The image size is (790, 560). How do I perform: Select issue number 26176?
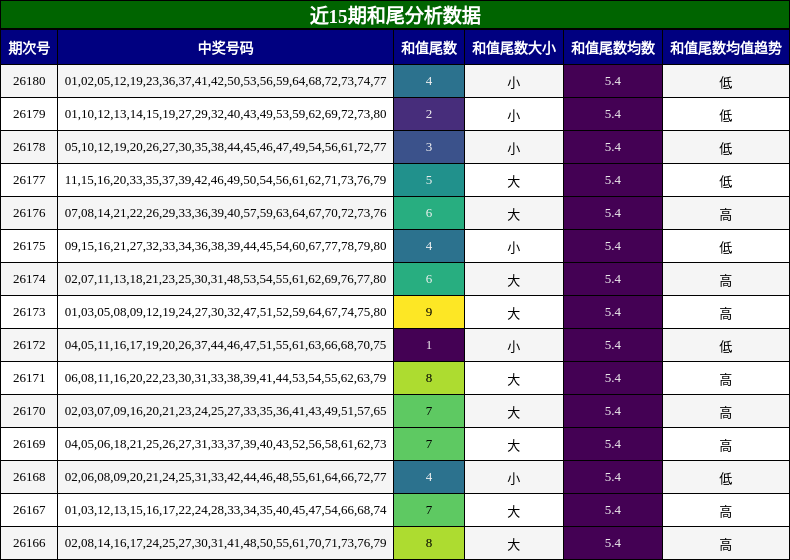click(29, 213)
